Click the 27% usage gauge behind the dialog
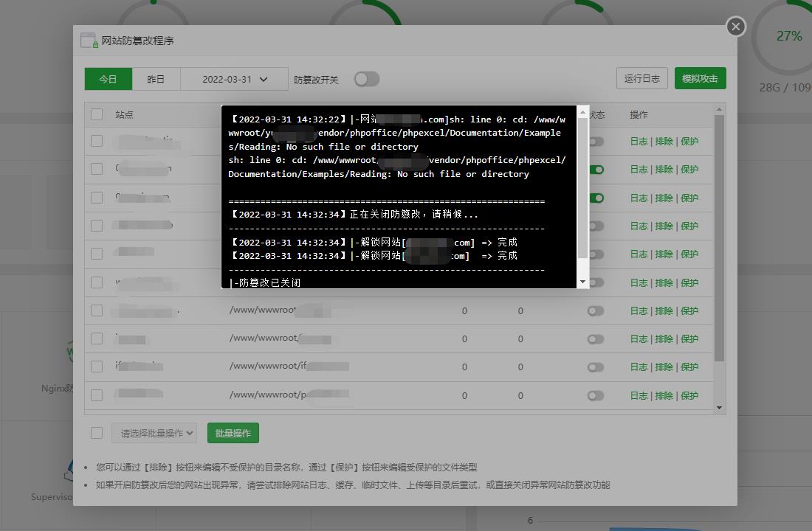The image size is (812, 531). coord(788,35)
